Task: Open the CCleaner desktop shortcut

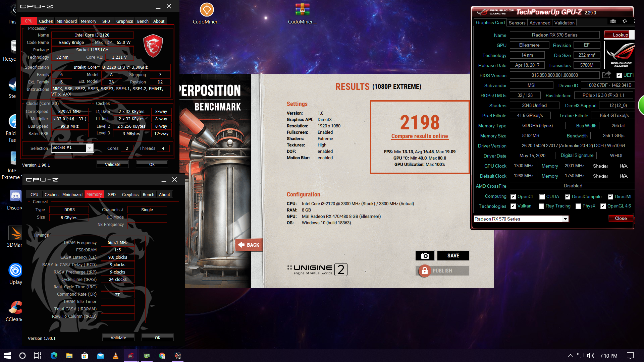Action: [15, 311]
